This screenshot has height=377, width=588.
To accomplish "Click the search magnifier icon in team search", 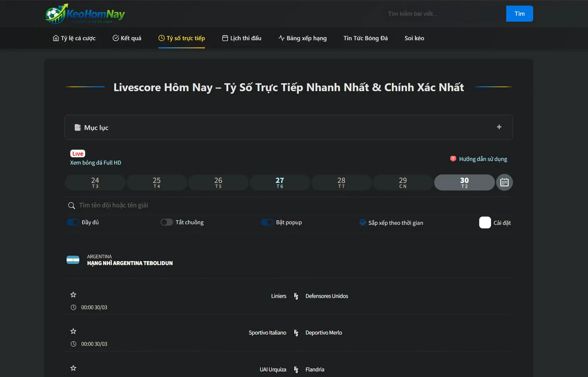I will point(71,206).
